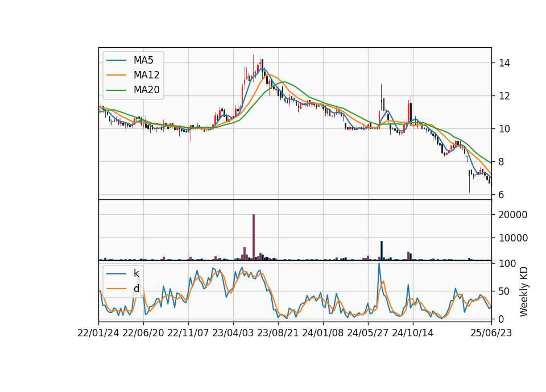This screenshot has height=392, width=546.
Task: Click the 23/04/03 date axis label
Action: (x=233, y=333)
